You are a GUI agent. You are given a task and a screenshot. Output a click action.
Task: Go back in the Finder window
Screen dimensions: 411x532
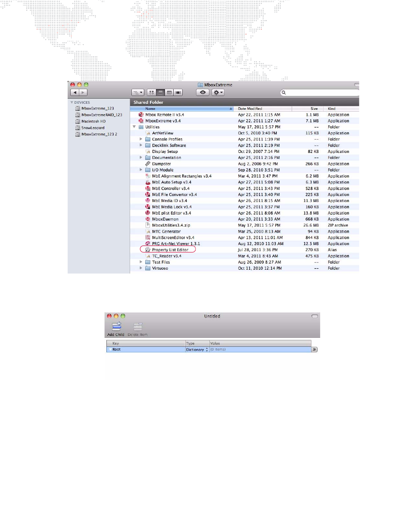point(75,93)
